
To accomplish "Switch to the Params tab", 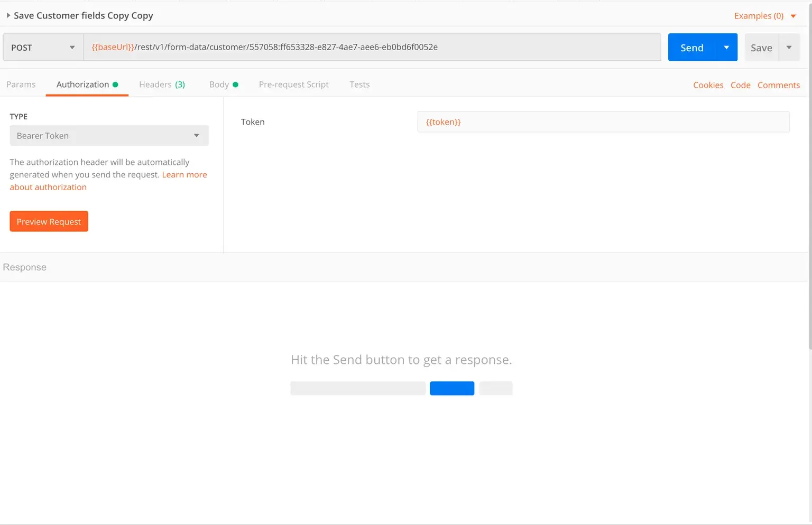I will point(21,85).
